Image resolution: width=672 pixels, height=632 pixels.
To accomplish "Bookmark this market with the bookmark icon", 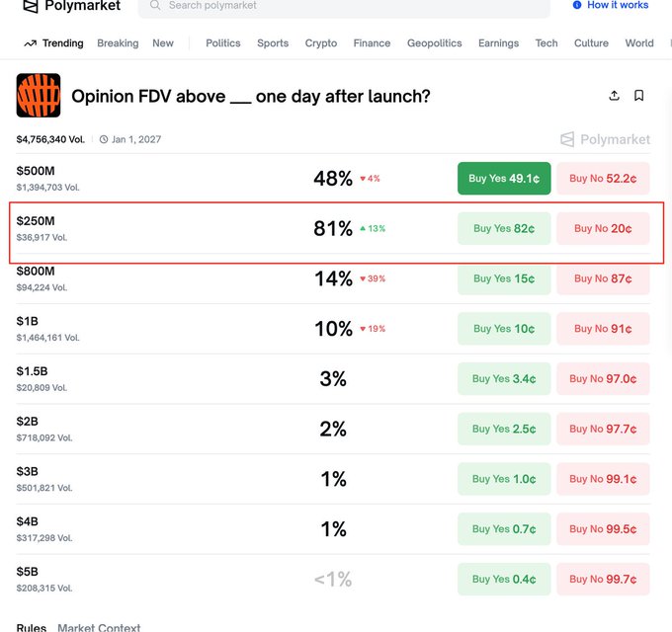I will coord(639,96).
